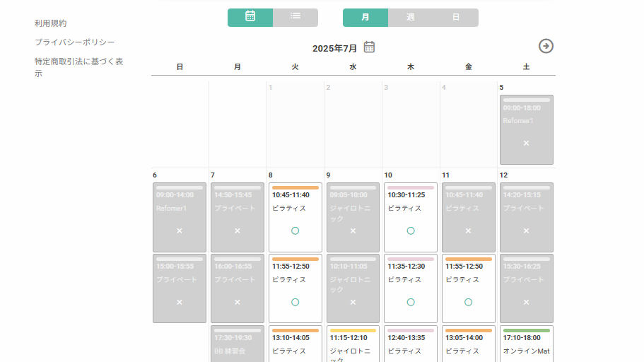Click X unavailable icon on July 9 09:05 slot
The height and width of the screenshot is (362, 644).
(x=353, y=231)
